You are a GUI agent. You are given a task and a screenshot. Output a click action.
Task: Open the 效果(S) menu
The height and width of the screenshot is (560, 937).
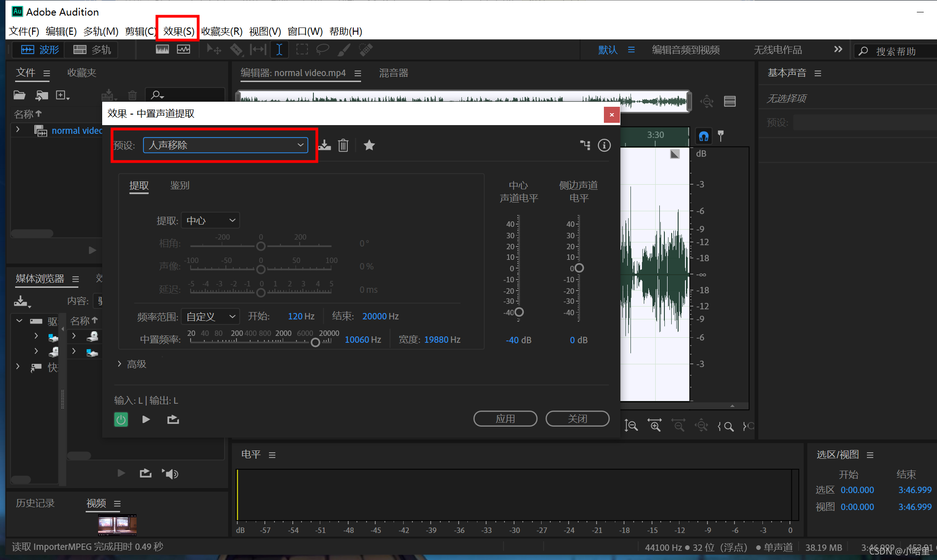[x=178, y=31]
